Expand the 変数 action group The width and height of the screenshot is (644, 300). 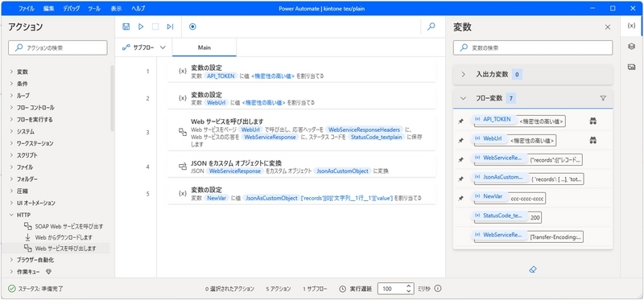pyautogui.click(x=11, y=72)
